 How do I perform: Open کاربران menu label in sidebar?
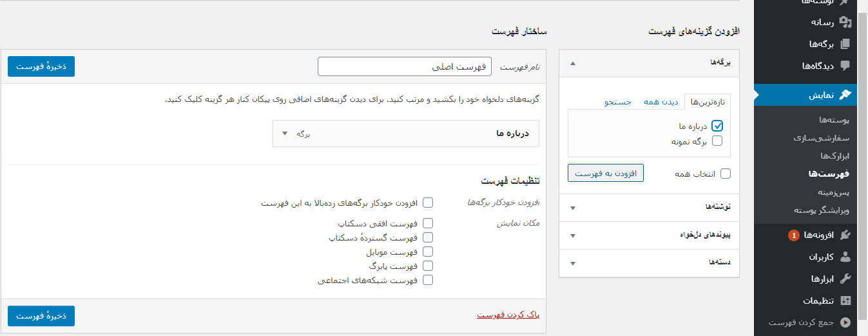(822, 257)
